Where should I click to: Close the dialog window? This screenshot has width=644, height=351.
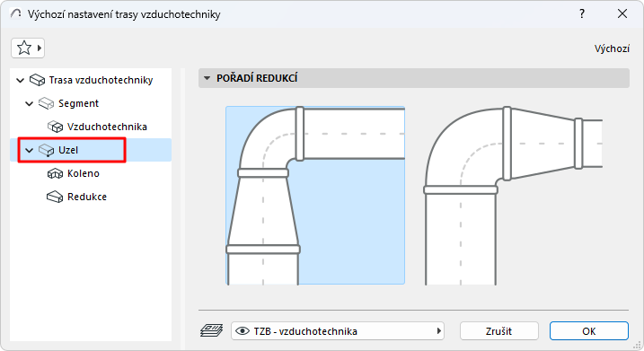(x=622, y=14)
